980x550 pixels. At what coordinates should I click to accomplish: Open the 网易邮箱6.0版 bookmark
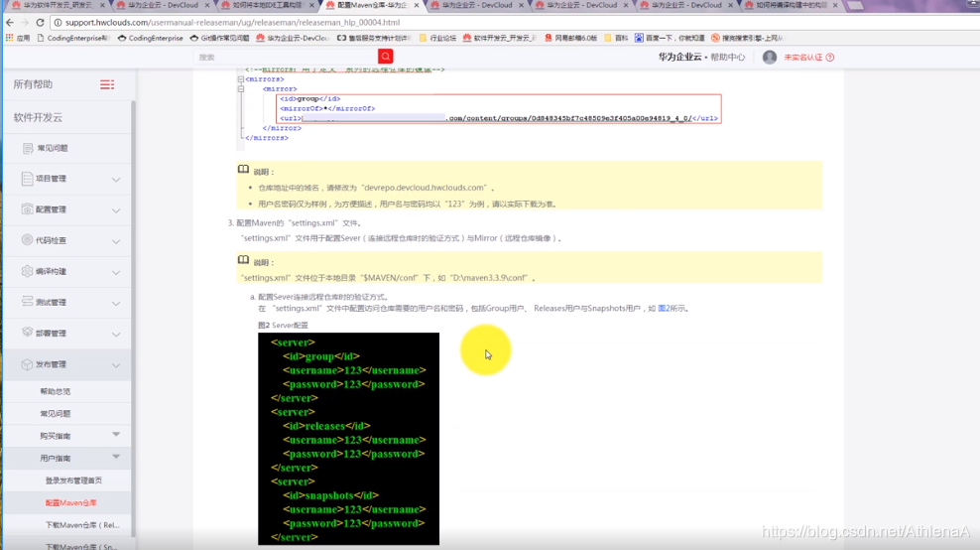[x=570, y=38]
